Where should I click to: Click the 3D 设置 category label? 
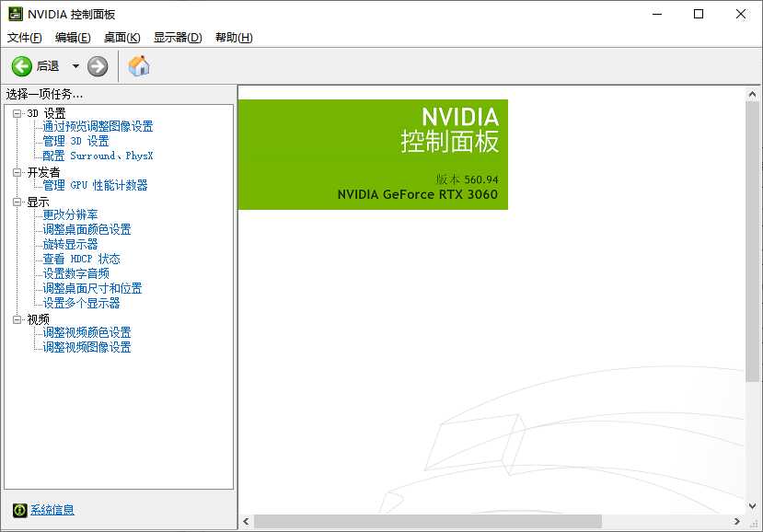46,113
